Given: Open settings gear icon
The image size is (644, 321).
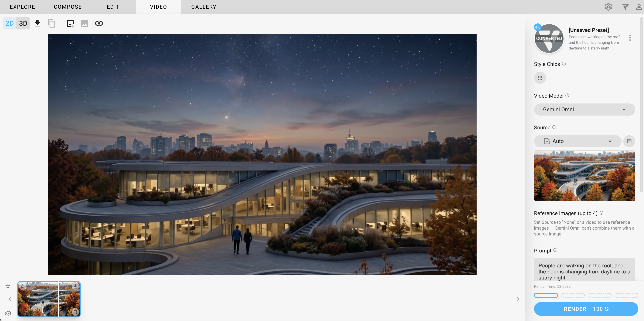Looking at the screenshot, I should 608,7.
